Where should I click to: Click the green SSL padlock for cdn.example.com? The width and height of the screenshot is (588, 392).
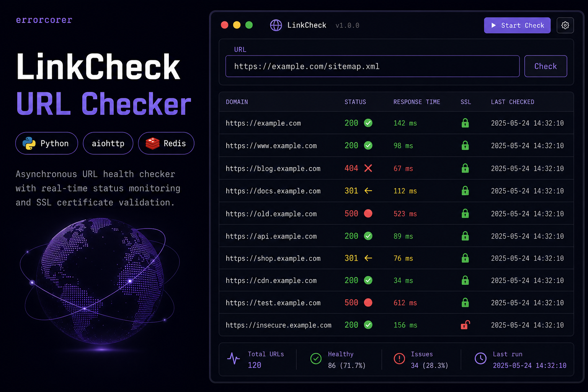tap(465, 280)
